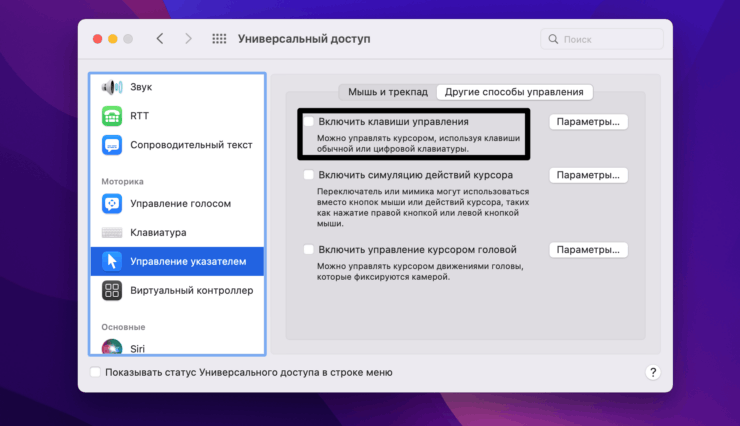The height and width of the screenshot is (426, 740).
Task: Click description Можно управлять курсором, используя клавиши
Action: coord(418,143)
